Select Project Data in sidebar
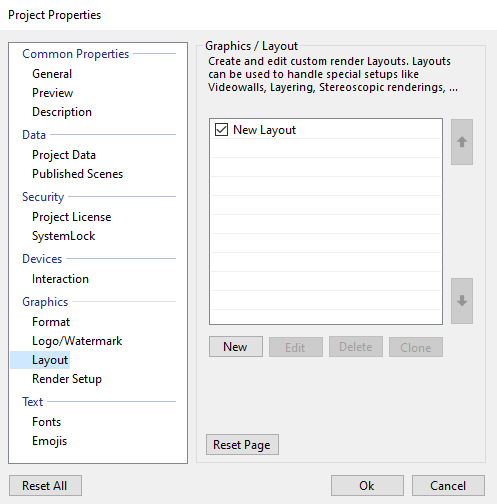Viewport: 497px width, 504px height. pos(64,155)
